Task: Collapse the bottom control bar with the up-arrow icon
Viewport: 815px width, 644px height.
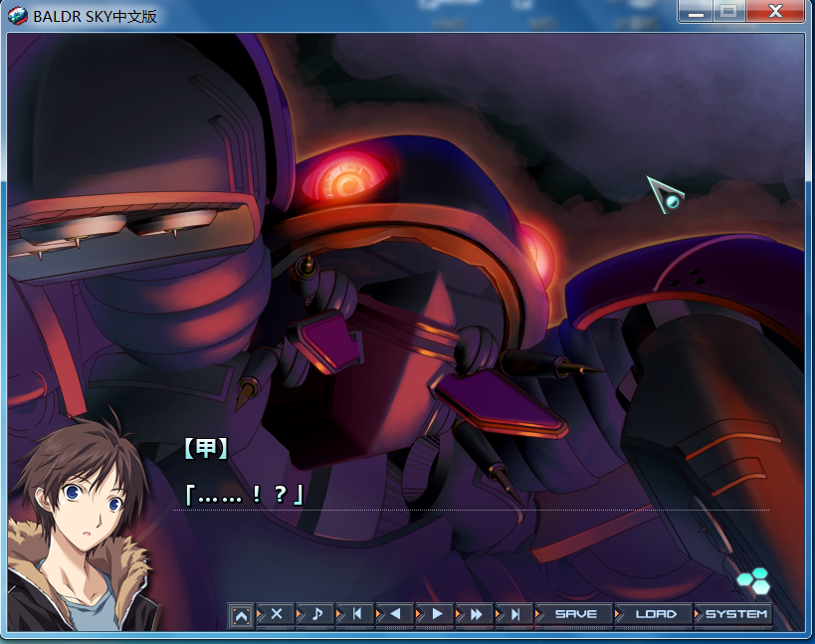Action: point(241,615)
